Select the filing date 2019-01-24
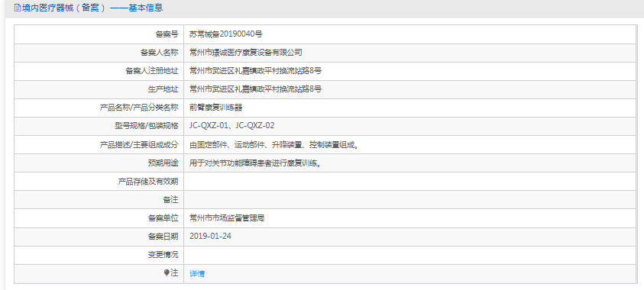The width and height of the screenshot is (644, 290). coord(210,237)
